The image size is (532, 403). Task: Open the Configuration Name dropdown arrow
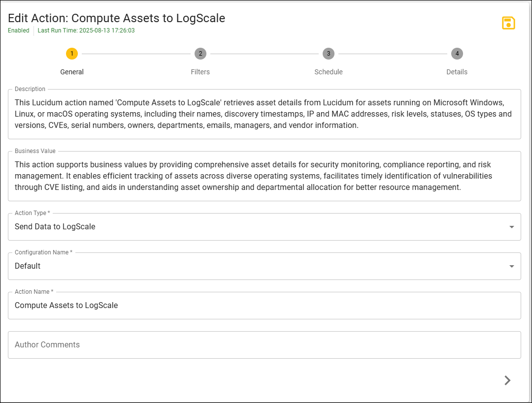(512, 266)
